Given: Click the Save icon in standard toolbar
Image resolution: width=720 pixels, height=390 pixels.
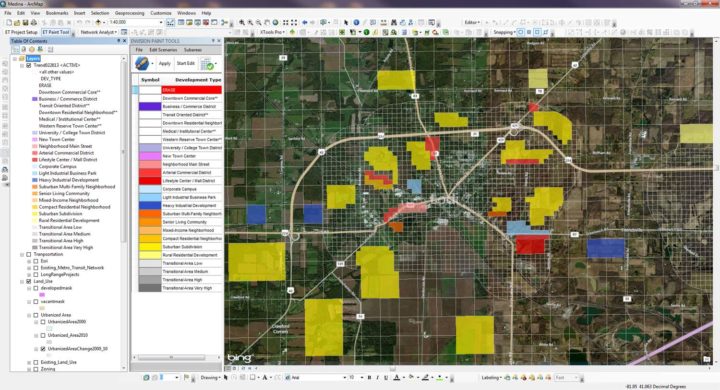Looking at the screenshot, I should click(25, 22).
